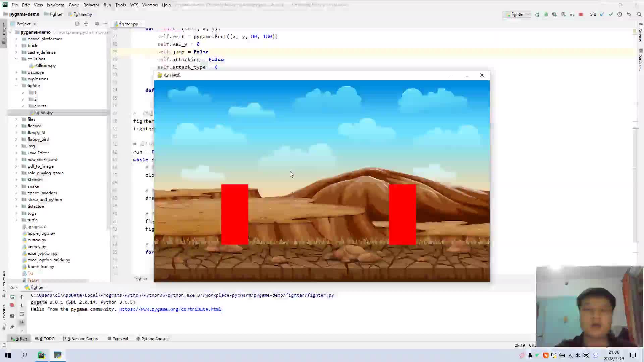Screen dimensions: 644x362
Task: Commit changes using the checkmark icon
Action: point(610,14)
